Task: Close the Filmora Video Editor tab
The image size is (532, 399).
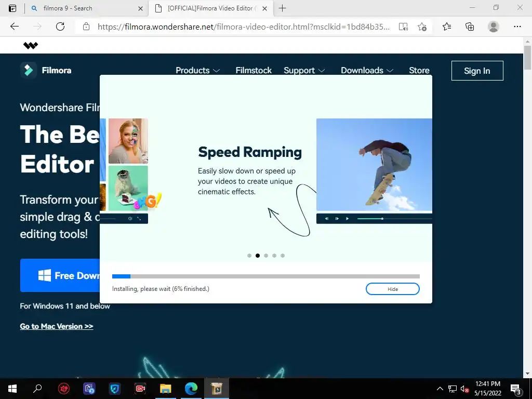Action: coord(265,8)
